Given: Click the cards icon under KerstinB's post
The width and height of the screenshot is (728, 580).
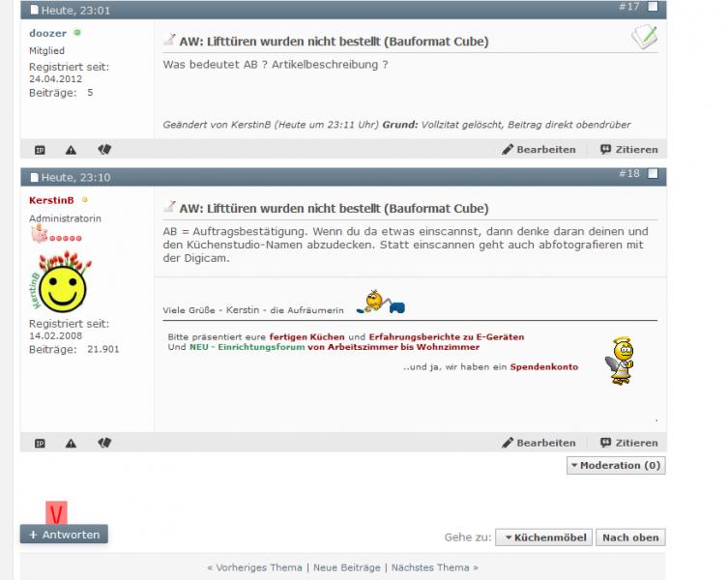Looking at the screenshot, I should (104, 444).
